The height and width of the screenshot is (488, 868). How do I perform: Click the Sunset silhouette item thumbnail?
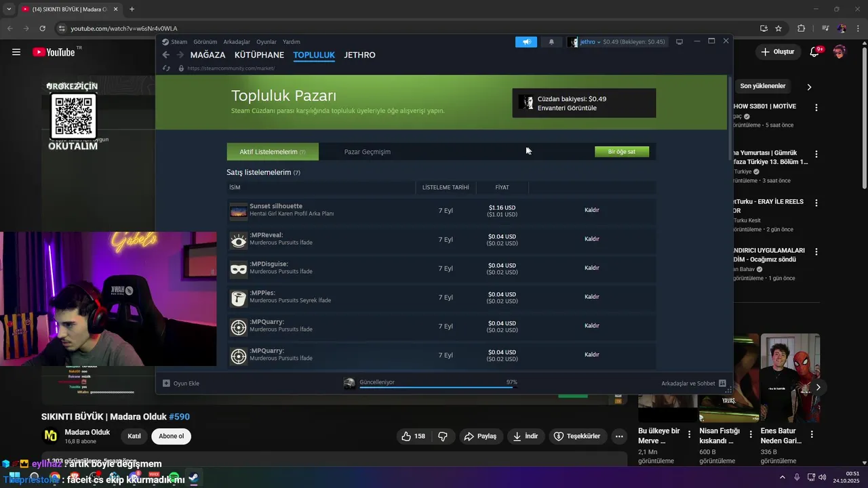pyautogui.click(x=239, y=211)
